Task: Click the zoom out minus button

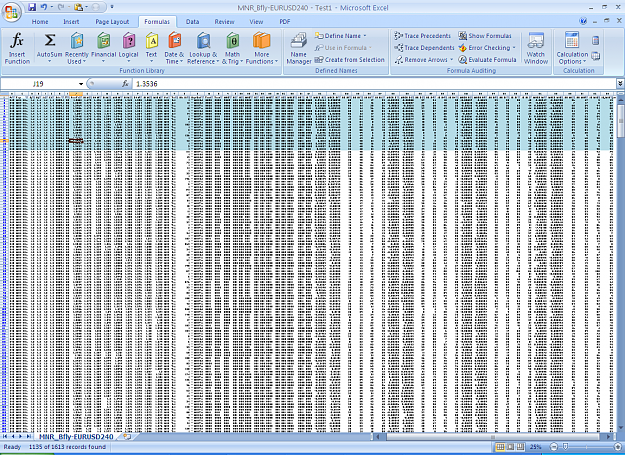Action: pyautogui.click(x=554, y=447)
